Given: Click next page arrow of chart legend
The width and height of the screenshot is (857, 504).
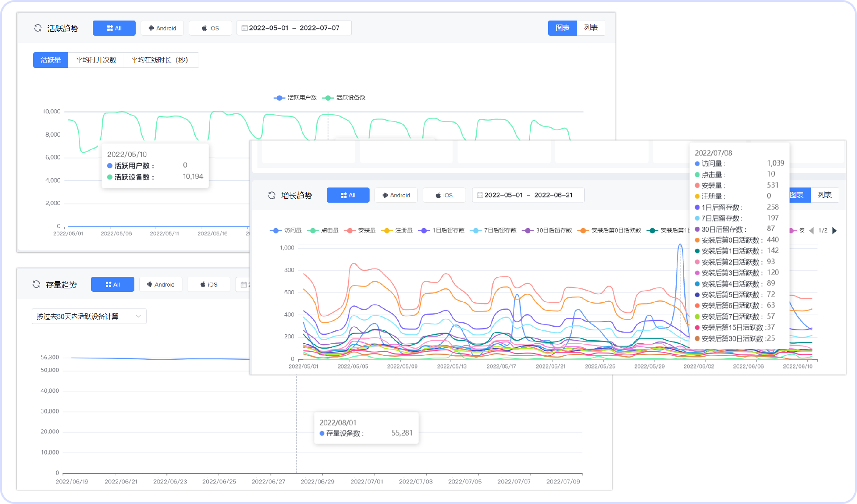Looking at the screenshot, I should [x=834, y=230].
